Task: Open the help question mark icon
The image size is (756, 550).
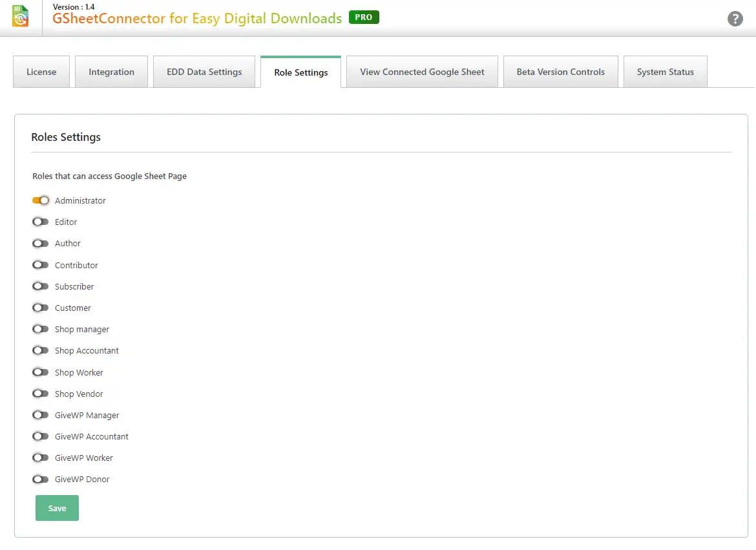Action: 735,19
